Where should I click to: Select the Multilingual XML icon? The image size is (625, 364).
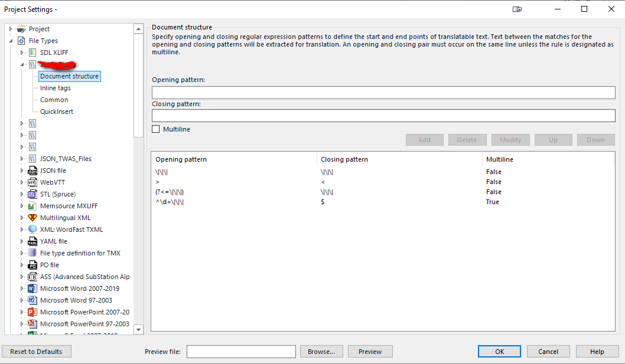coord(31,217)
